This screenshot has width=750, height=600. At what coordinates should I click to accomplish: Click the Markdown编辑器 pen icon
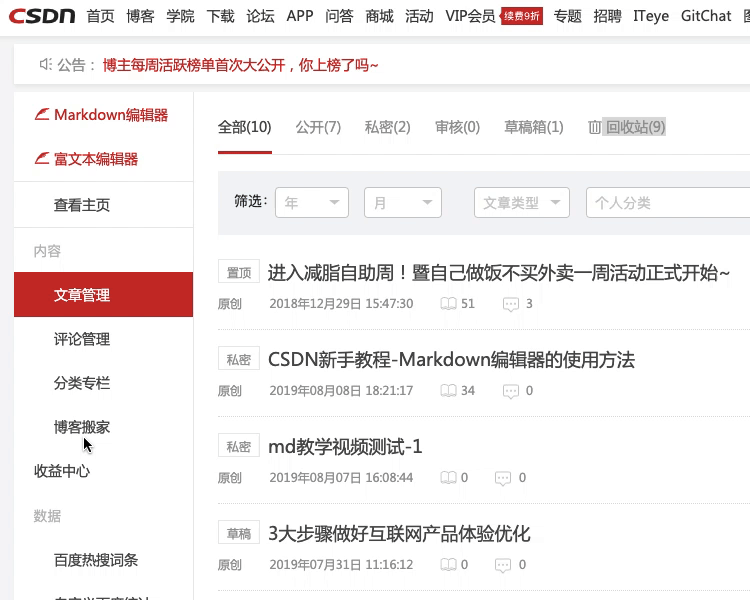tap(42, 114)
